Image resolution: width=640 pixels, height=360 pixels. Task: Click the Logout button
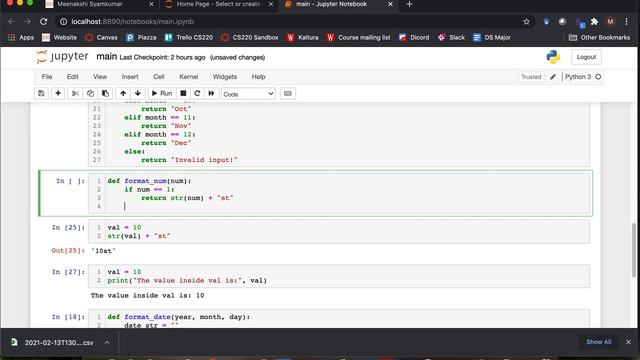pos(586,57)
